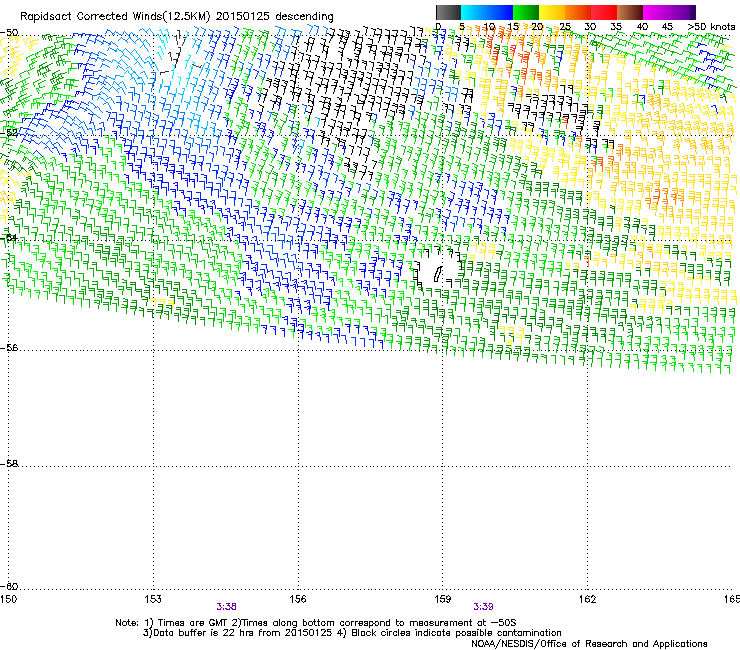Select the dark purple 45-50 knots band

pyautogui.click(x=682, y=12)
